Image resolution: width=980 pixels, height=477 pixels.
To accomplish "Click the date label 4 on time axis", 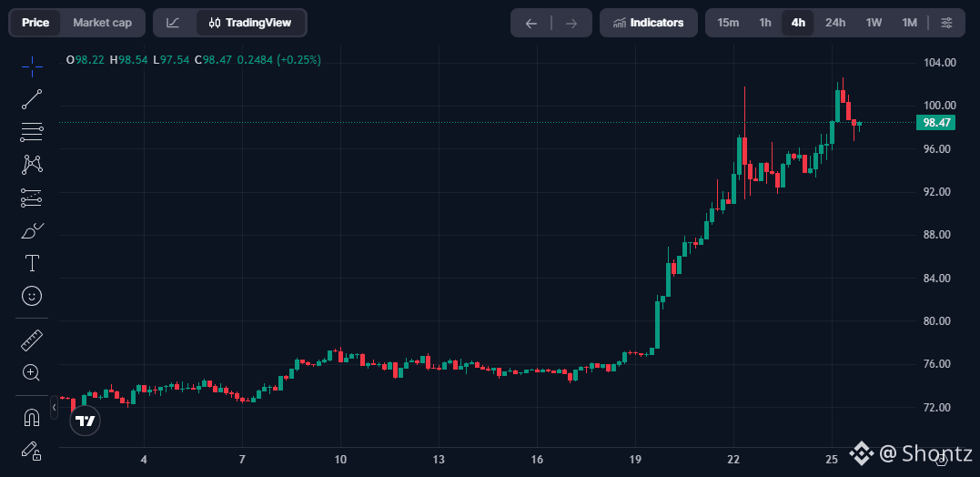I will [x=145, y=460].
